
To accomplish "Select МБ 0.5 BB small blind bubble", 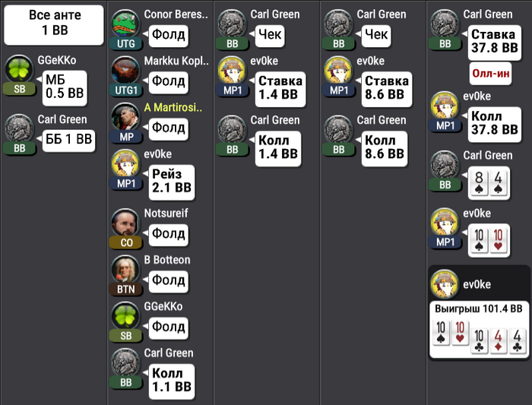I will coord(65,88).
